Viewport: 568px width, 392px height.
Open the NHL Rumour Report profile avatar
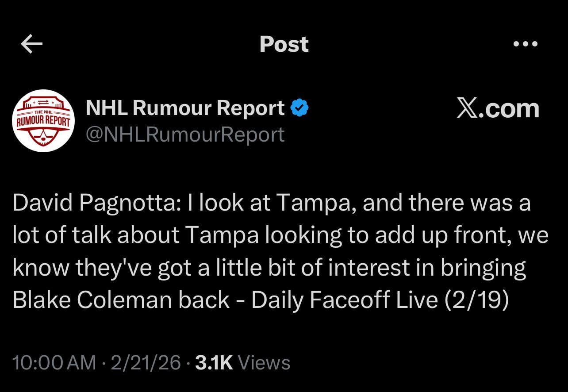click(43, 121)
